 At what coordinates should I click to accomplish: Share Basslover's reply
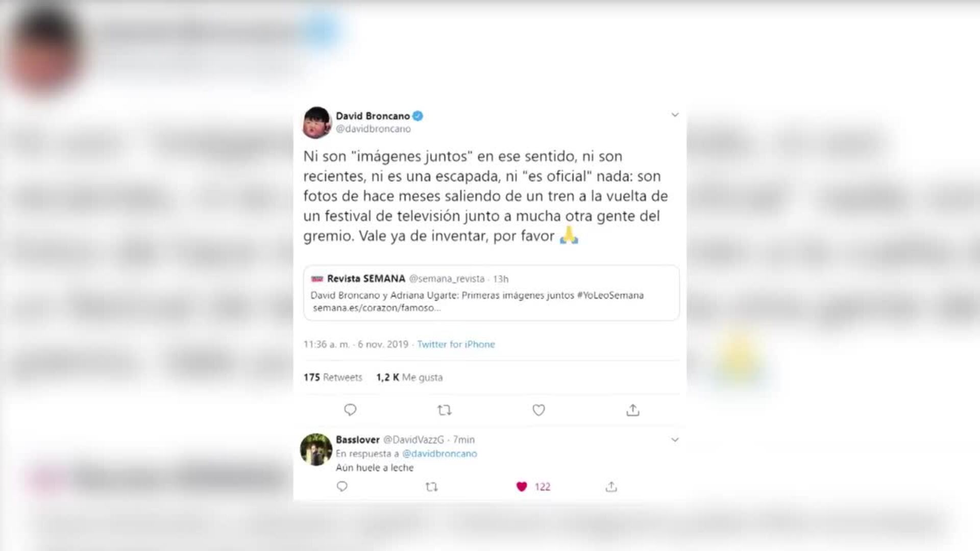click(611, 487)
